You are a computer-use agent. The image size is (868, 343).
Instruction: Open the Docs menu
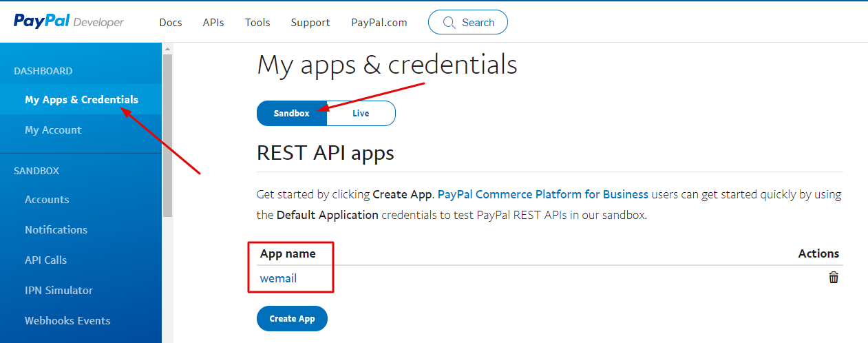click(171, 22)
